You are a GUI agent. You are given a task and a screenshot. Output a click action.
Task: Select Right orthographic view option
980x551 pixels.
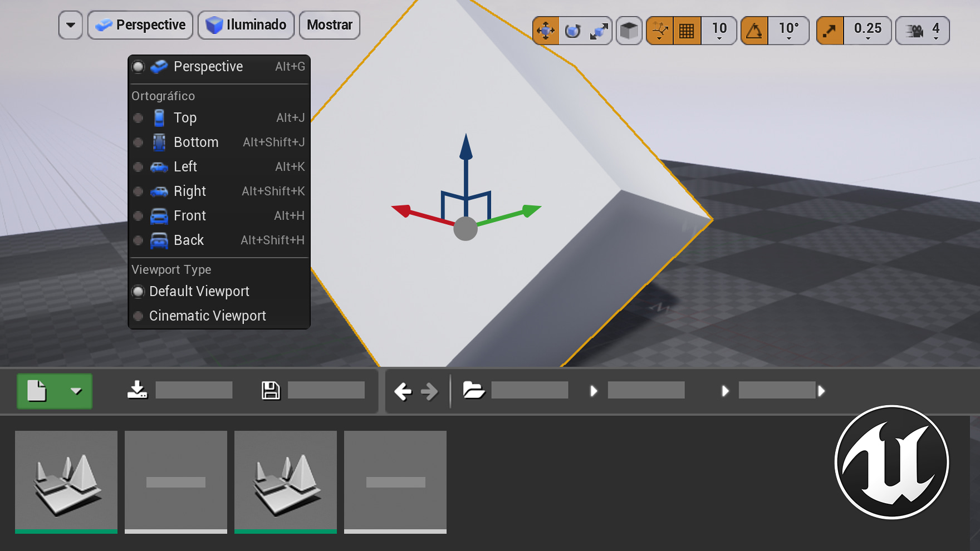coord(219,191)
